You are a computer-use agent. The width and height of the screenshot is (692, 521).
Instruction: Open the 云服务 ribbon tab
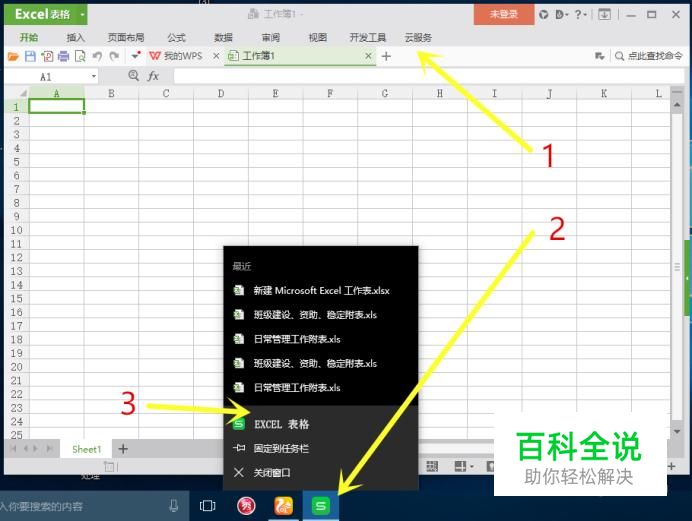tap(418, 37)
